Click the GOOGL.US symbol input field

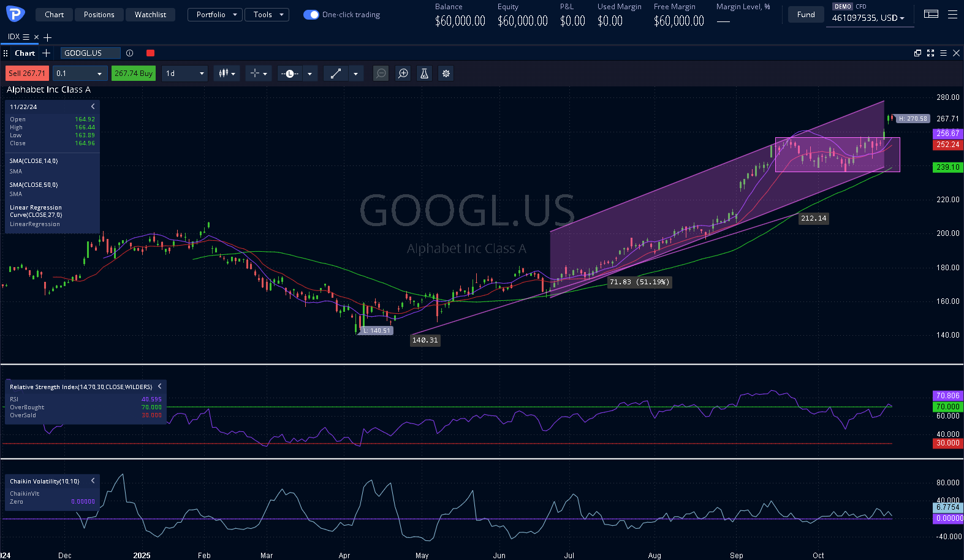coord(90,53)
